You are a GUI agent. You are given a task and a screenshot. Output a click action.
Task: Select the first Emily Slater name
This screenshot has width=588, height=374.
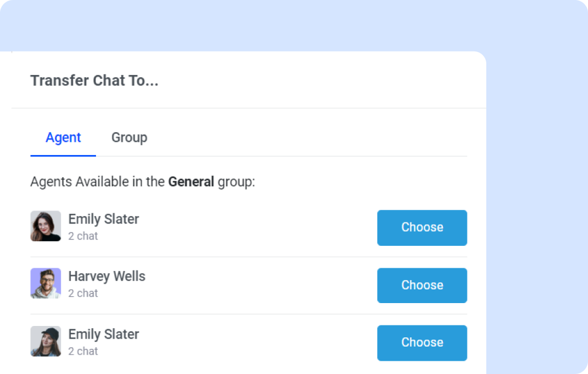(x=103, y=219)
